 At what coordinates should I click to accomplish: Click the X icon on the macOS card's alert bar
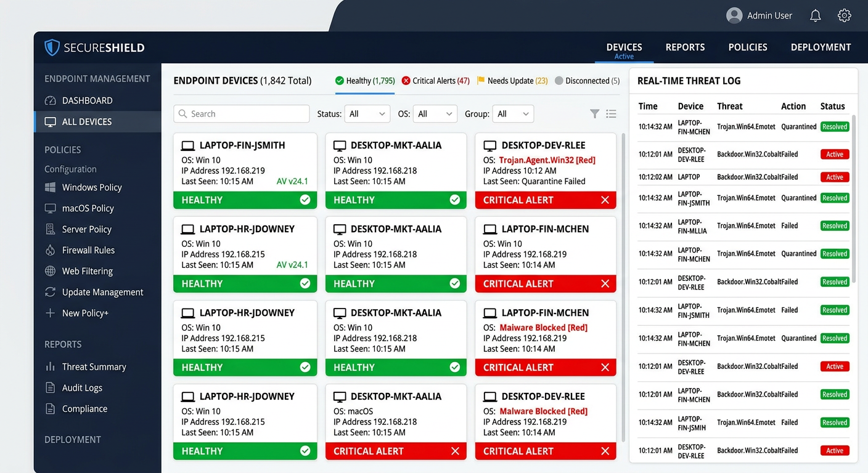(x=455, y=451)
